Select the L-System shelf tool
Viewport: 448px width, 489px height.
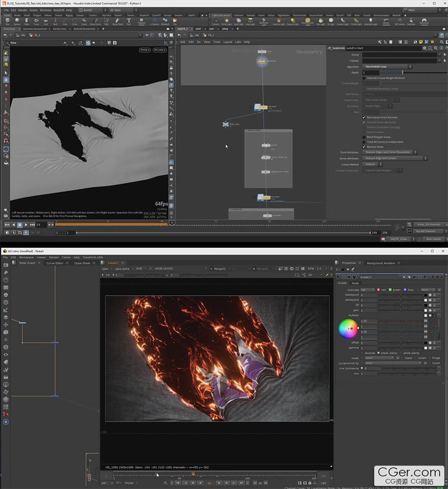[155, 21]
